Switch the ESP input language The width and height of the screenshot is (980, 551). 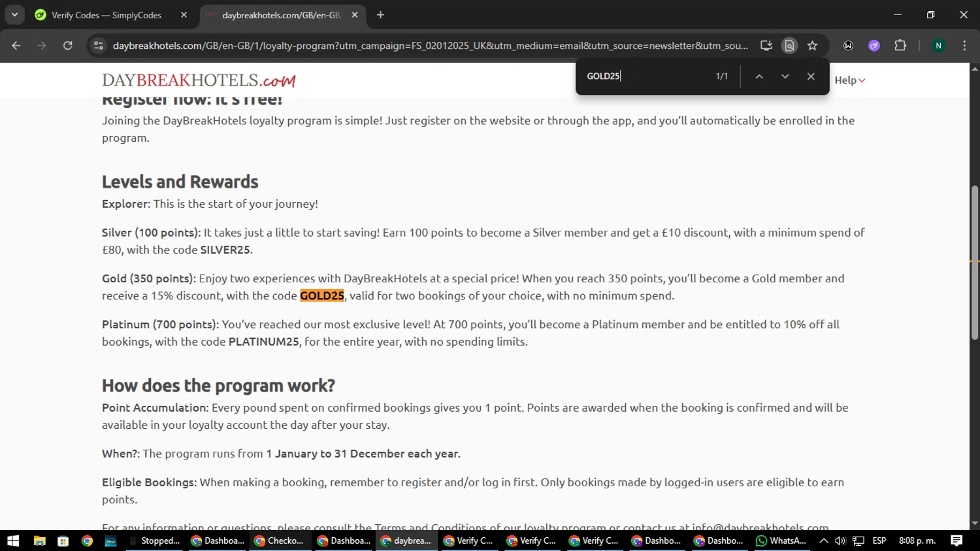(x=879, y=541)
